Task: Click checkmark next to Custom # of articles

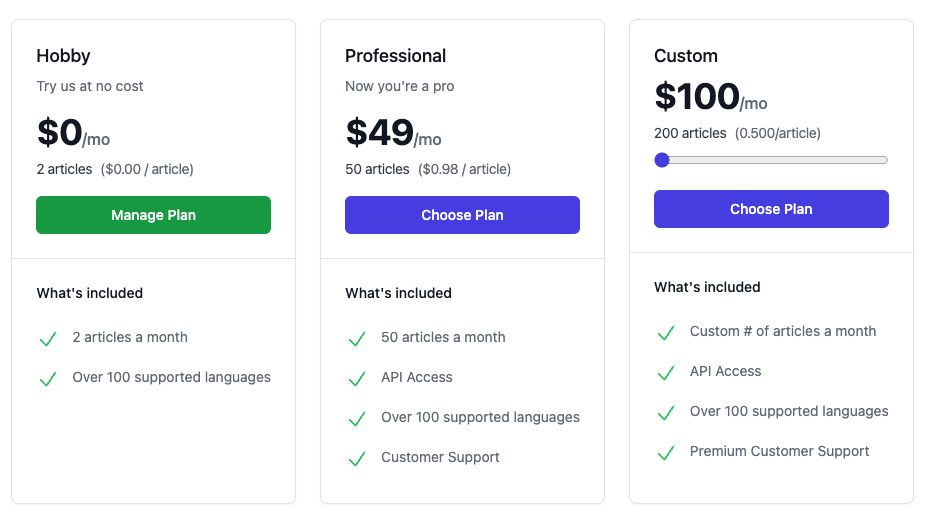Action: (x=665, y=333)
